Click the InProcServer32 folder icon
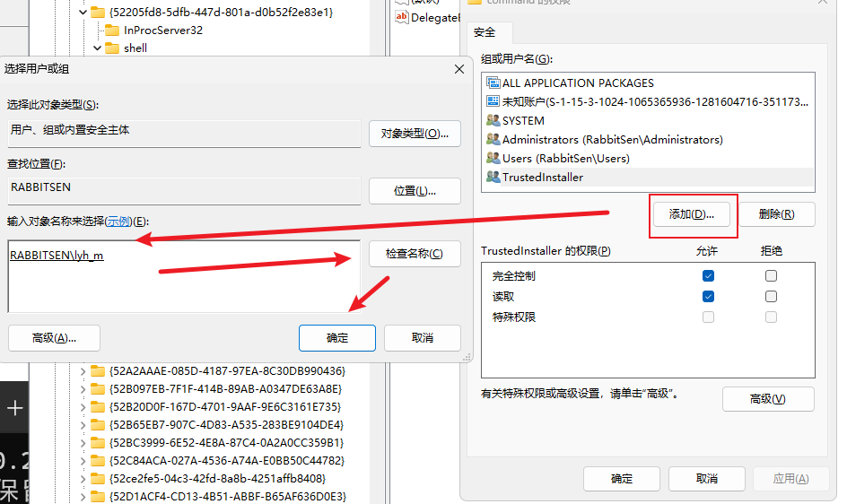This screenshot has height=504, width=847. [112, 30]
